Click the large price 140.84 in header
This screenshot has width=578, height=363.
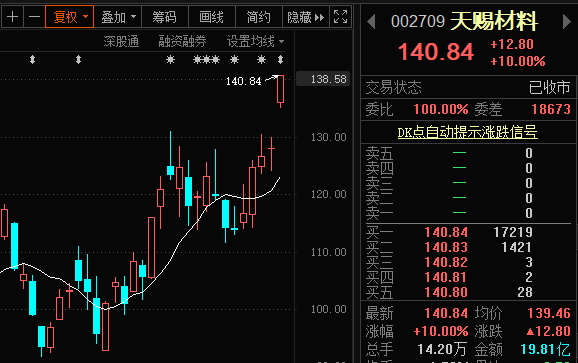[436, 52]
